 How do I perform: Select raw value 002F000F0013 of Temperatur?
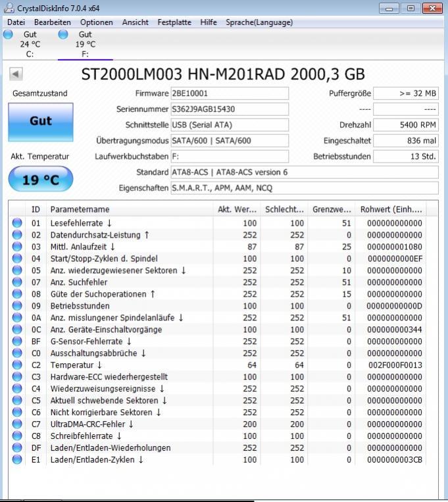coord(395,365)
